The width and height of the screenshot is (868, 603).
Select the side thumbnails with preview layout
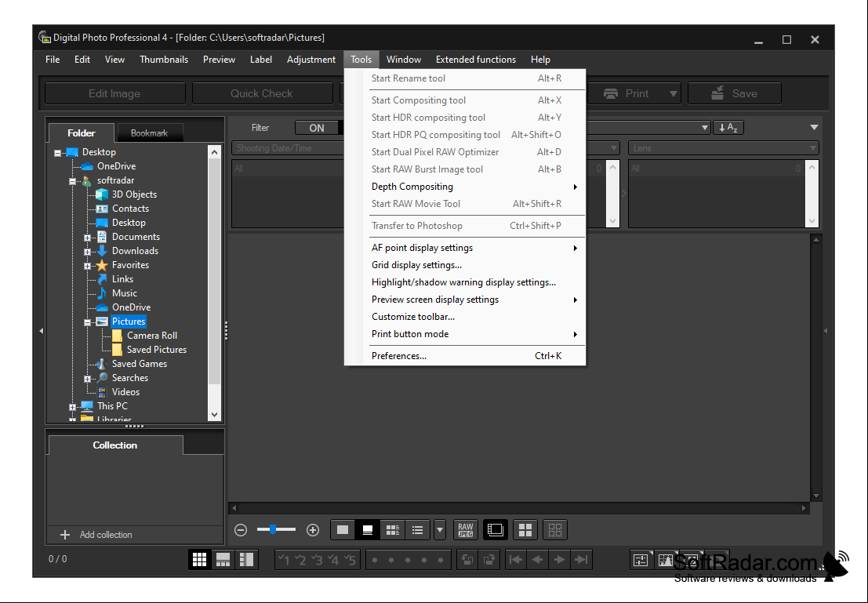[246, 559]
